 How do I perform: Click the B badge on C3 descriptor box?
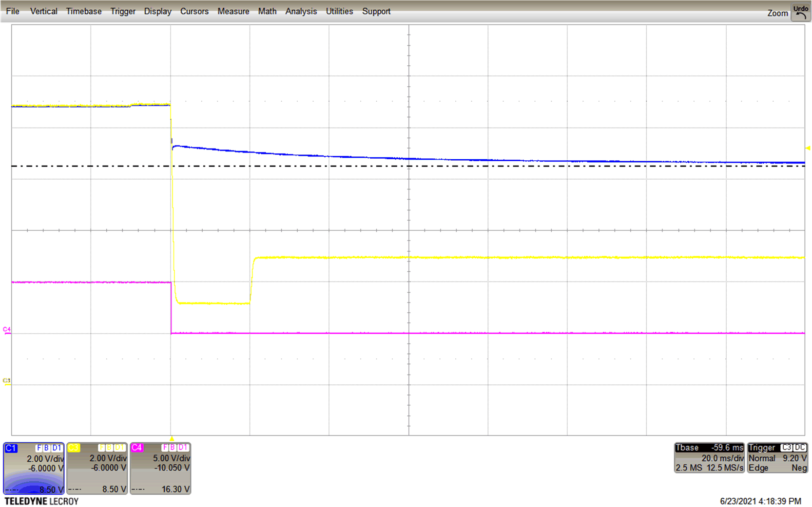tap(109, 448)
